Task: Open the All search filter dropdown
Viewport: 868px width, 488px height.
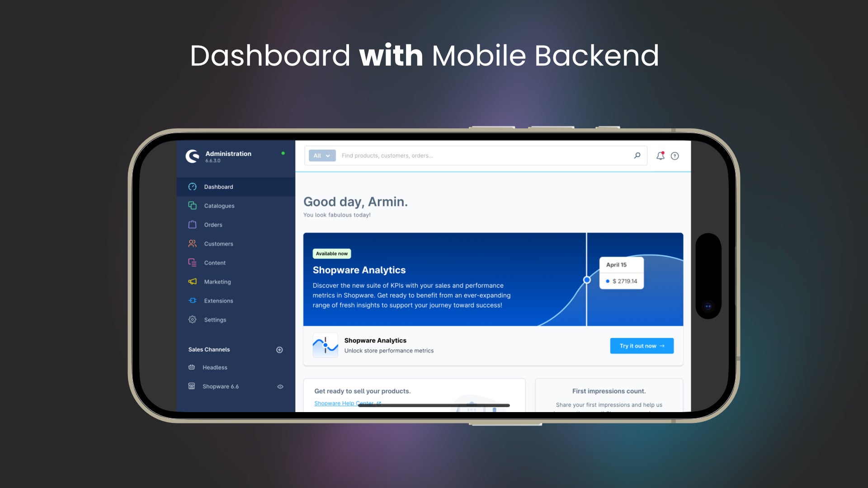Action: point(321,155)
